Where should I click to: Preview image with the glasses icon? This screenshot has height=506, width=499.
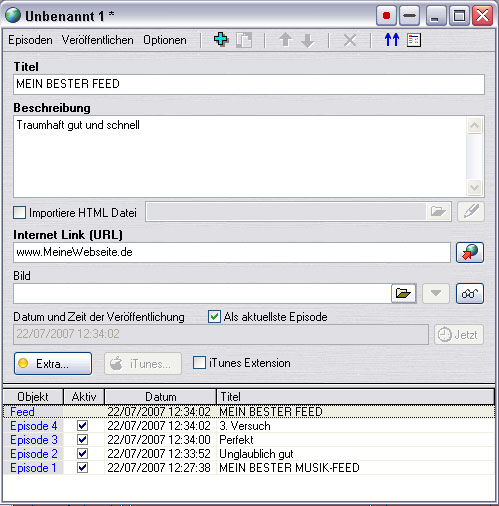470,293
